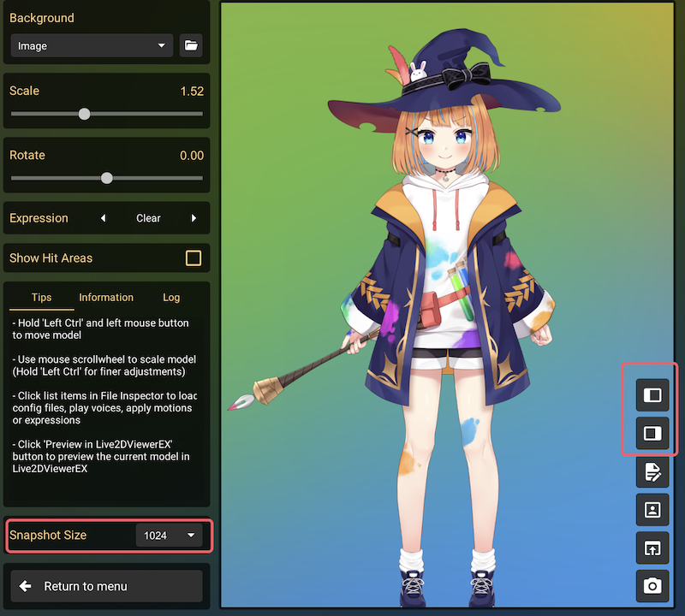
Task: Toggle the left panel layout icon
Action: pyautogui.click(x=652, y=395)
